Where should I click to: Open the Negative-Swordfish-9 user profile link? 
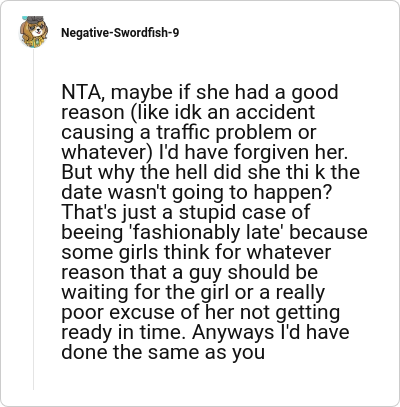(120, 33)
